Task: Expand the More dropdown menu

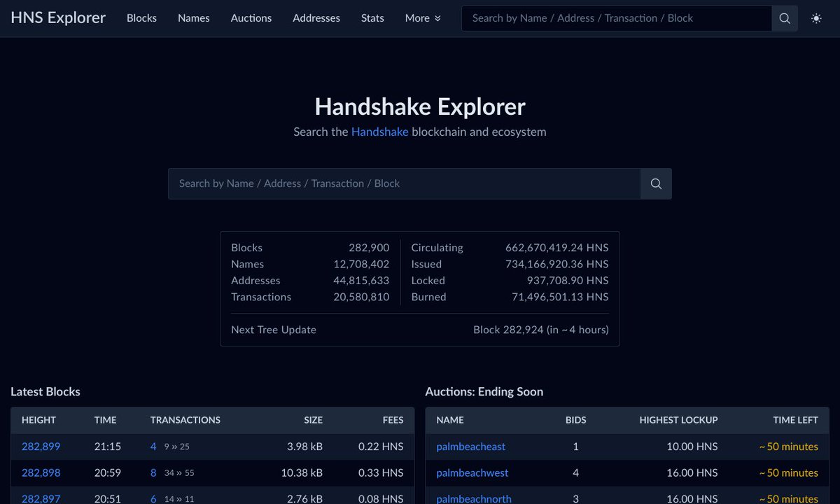Action: point(423,18)
